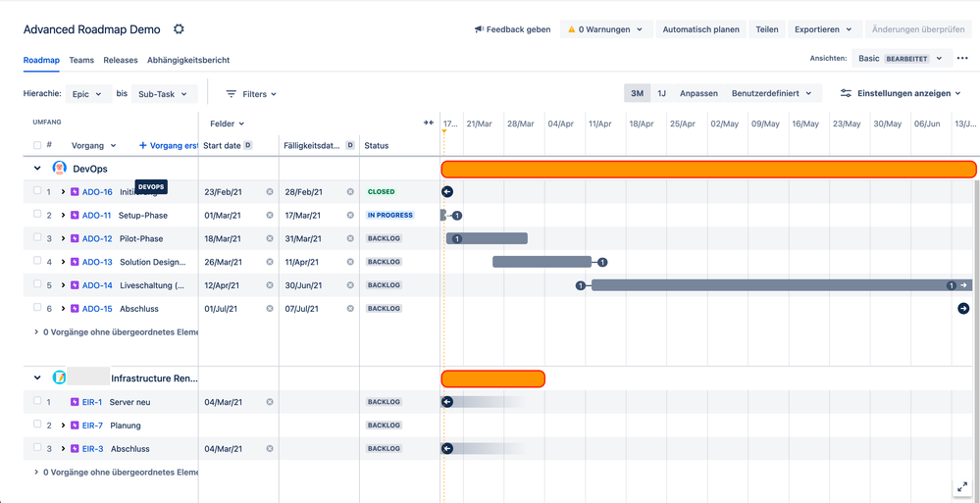Image resolution: width=980 pixels, height=503 pixels.
Task: Check the box for ADO-13 Solution Design
Action: coord(37,261)
